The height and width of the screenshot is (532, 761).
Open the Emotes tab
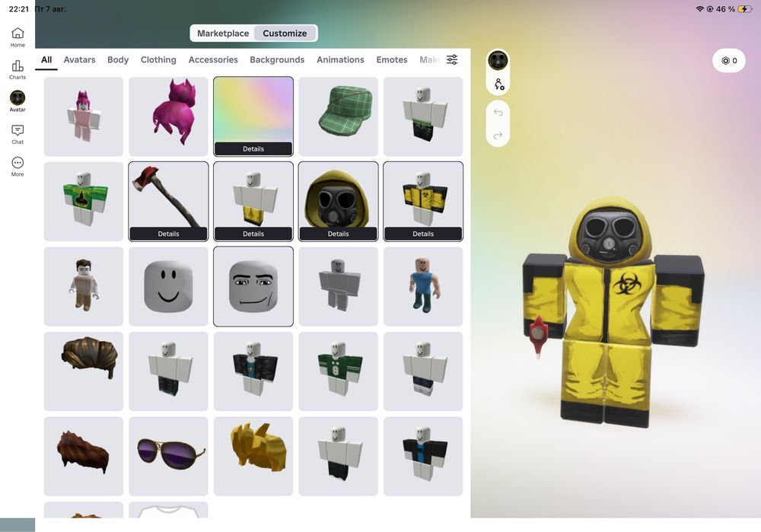point(392,59)
